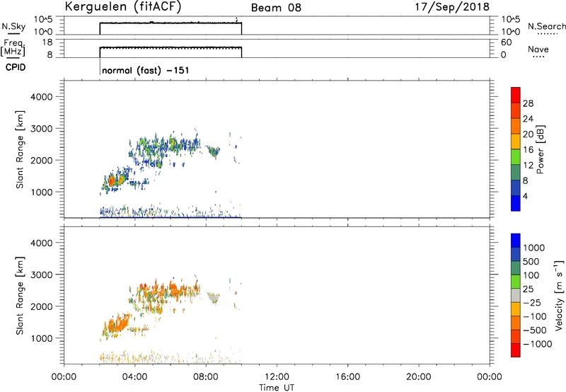Click the Time UT axis title
This screenshot has width=566, height=392.
click(x=277, y=388)
